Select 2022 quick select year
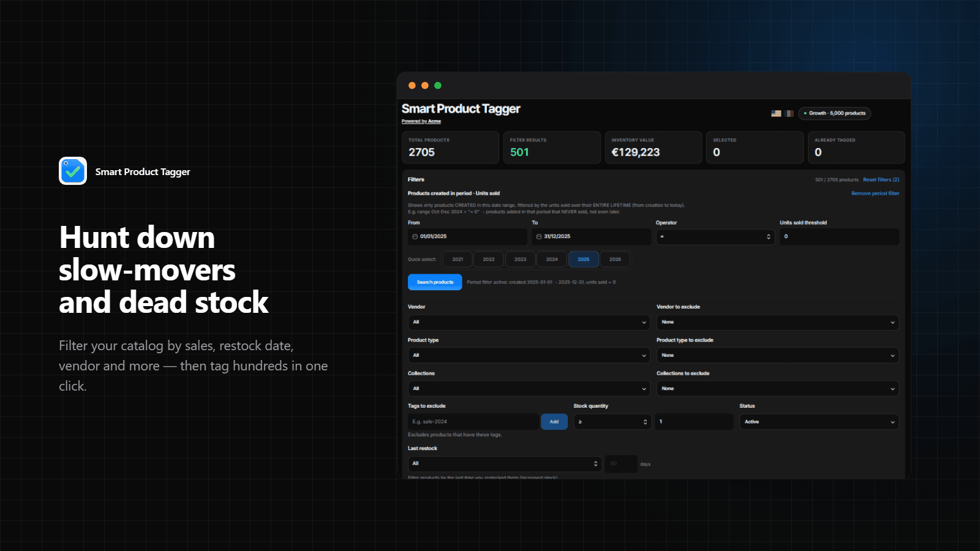Image resolution: width=980 pixels, height=551 pixels. (x=489, y=260)
